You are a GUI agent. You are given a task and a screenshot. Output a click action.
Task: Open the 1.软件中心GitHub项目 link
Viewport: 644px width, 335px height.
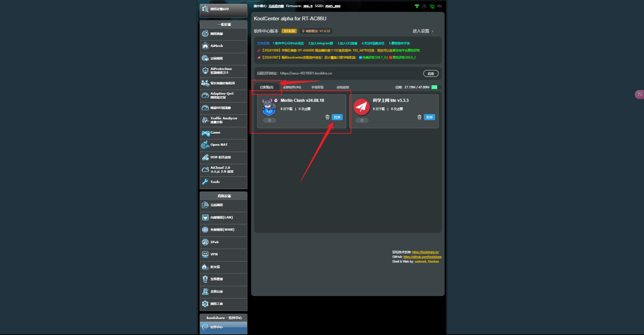288,43
